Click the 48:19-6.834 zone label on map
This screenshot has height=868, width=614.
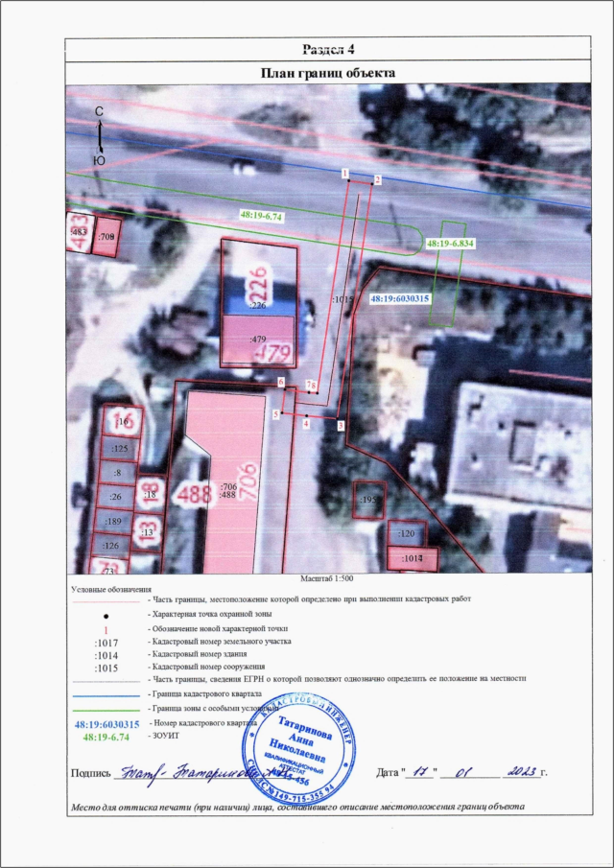tap(451, 245)
